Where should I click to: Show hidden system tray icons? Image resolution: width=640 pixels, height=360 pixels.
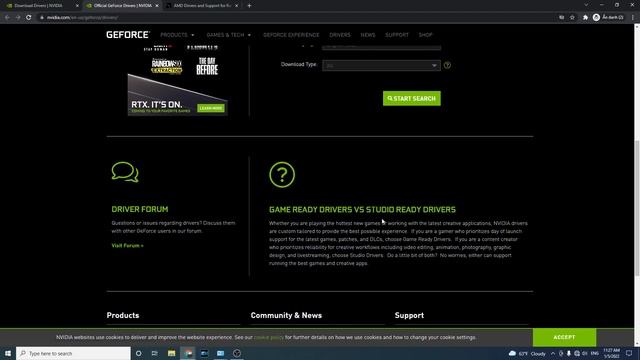coord(553,353)
